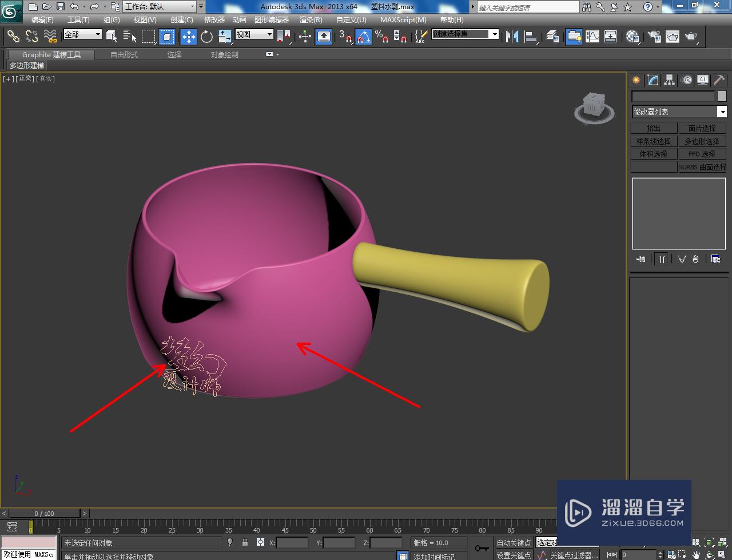Open the Curve Editor

[592, 37]
